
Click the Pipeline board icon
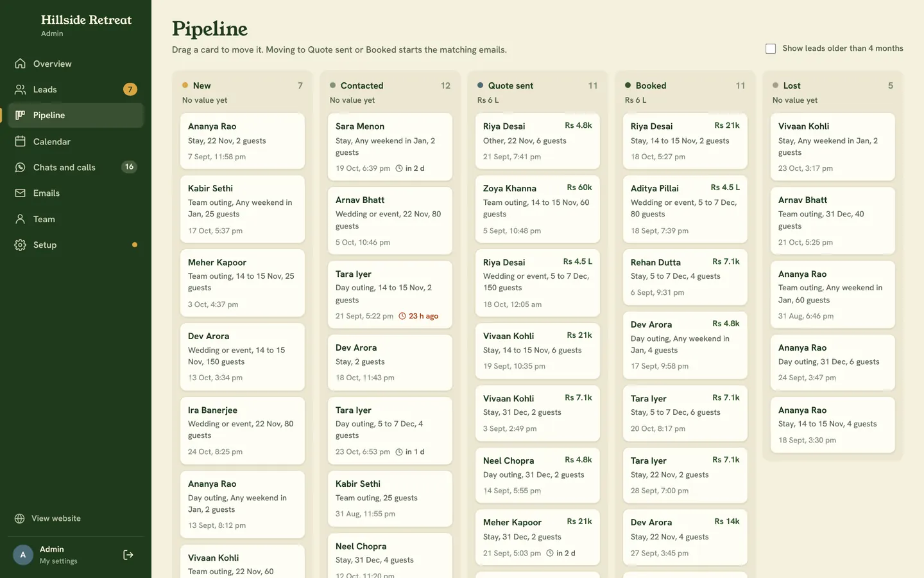click(x=21, y=115)
